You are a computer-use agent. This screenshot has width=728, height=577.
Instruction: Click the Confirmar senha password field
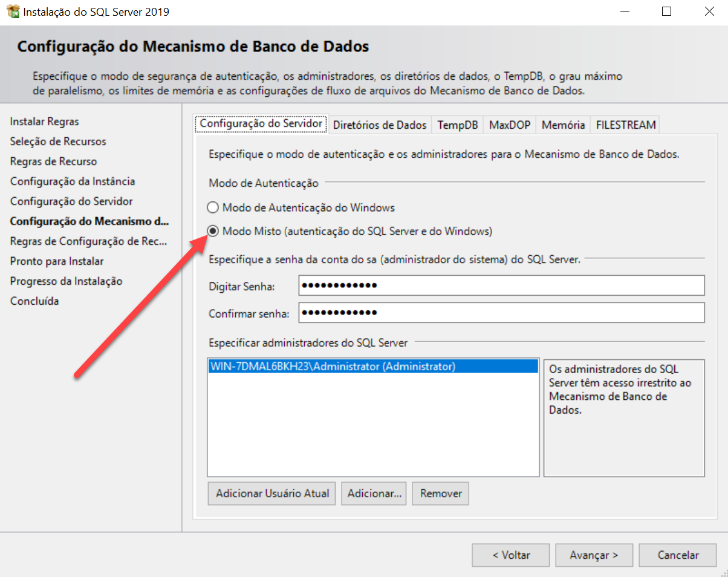pyautogui.click(x=501, y=313)
